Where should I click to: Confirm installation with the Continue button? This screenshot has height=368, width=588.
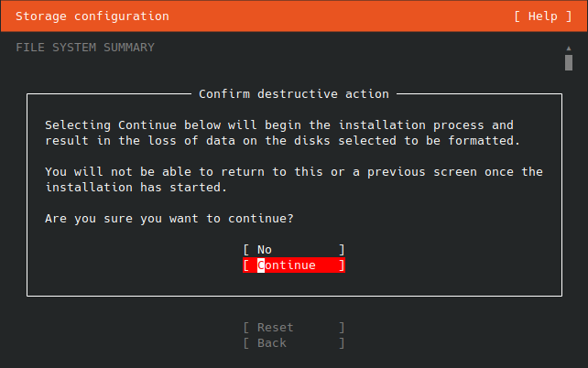pos(294,265)
